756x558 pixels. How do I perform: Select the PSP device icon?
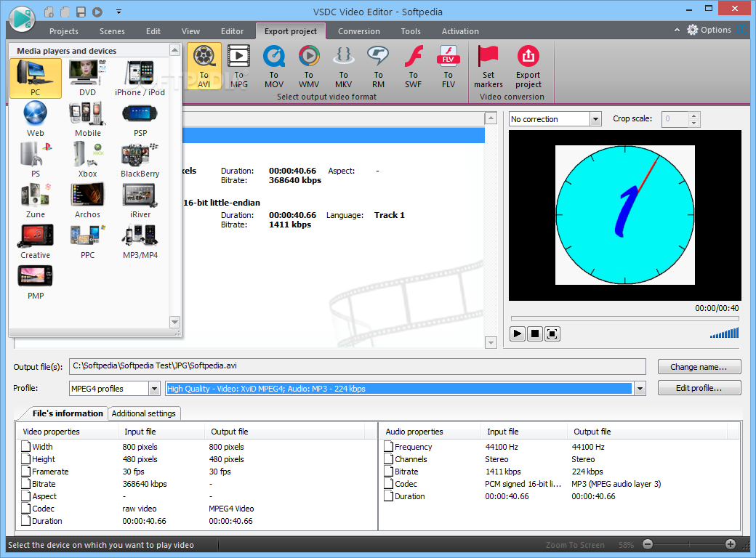(140, 119)
